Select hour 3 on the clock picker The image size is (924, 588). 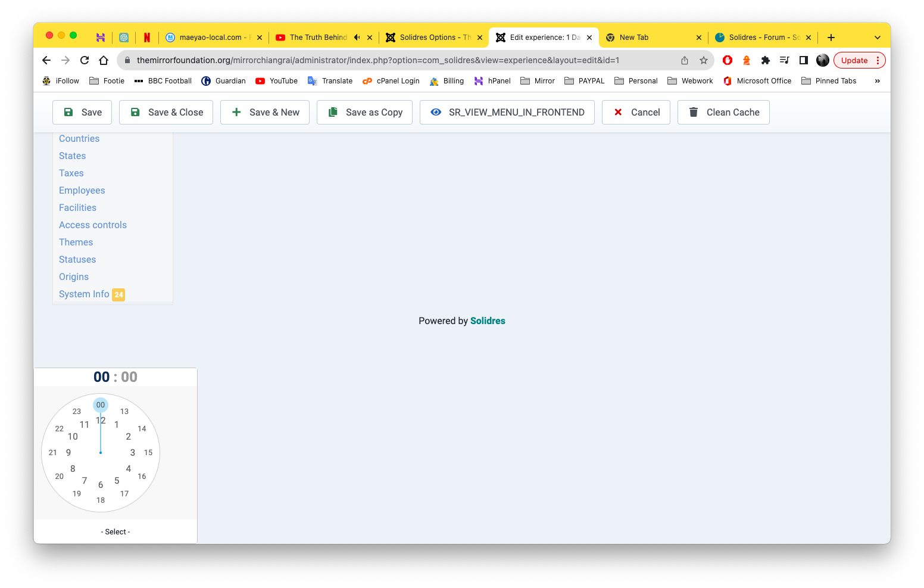[133, 453]
